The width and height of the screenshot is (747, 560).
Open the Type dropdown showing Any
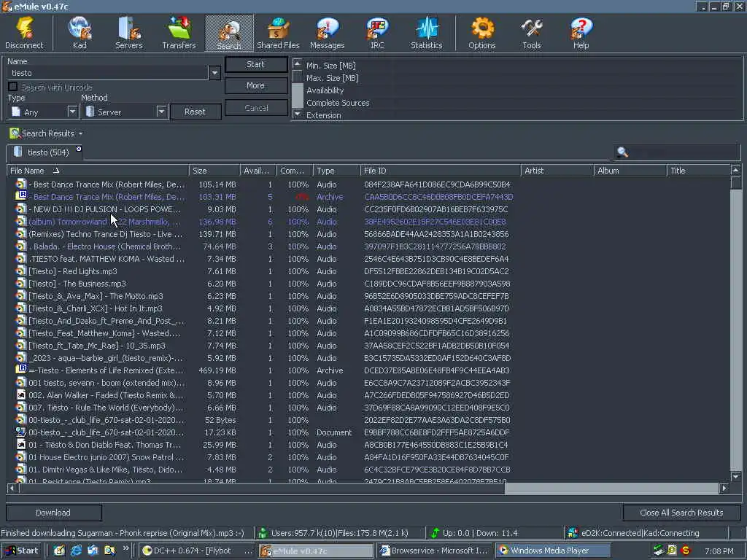(72, 112)
